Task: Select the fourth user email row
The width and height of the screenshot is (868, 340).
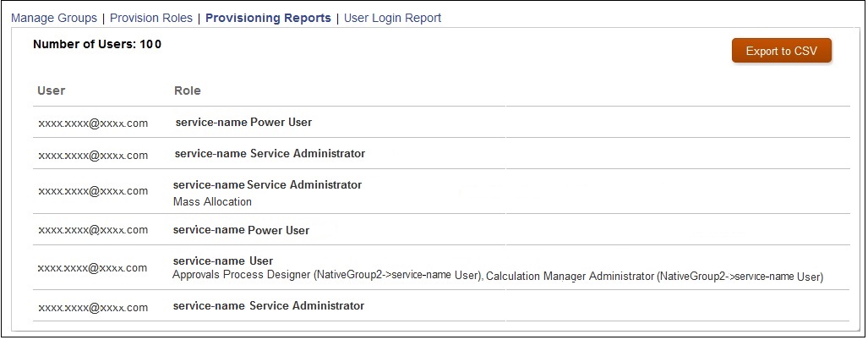Action: [x=93, y=230]
